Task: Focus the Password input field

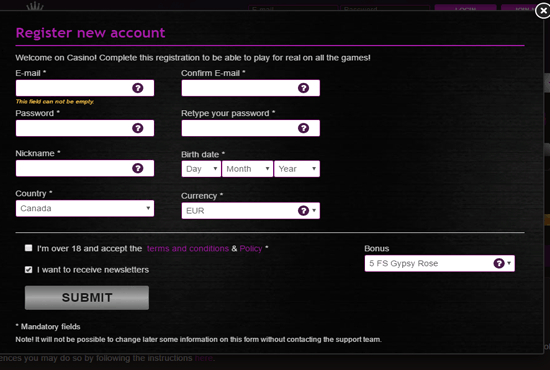Action: 85,128
